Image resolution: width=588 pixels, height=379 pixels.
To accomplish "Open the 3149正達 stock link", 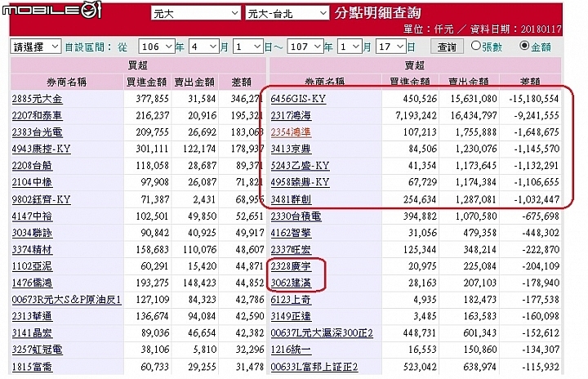I will pos(291,316).
